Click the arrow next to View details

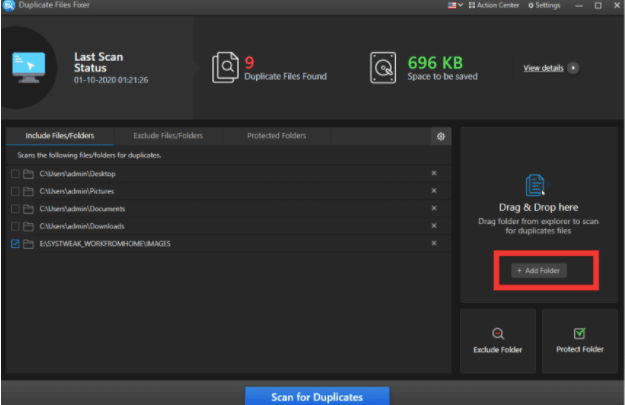click(x=573, y=68)
